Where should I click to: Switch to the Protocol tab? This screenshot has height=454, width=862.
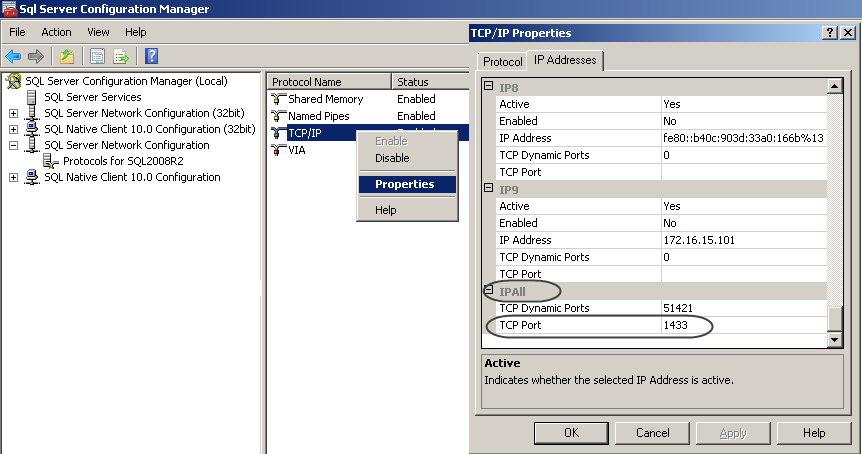click(502, 62)
